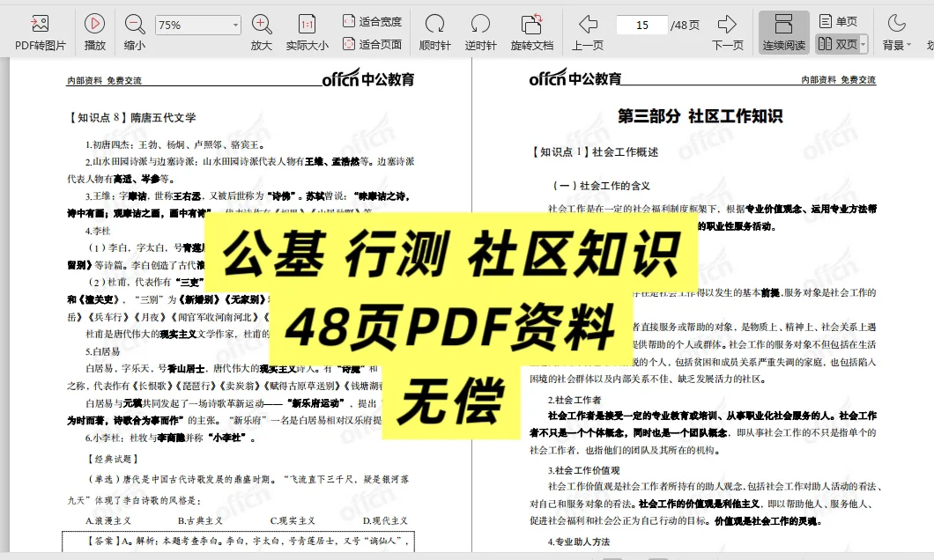The width and height of the screenshot is (934, 560).
Task: Zoom in with 放大 magnifier
Action: [x=262, y=32]
